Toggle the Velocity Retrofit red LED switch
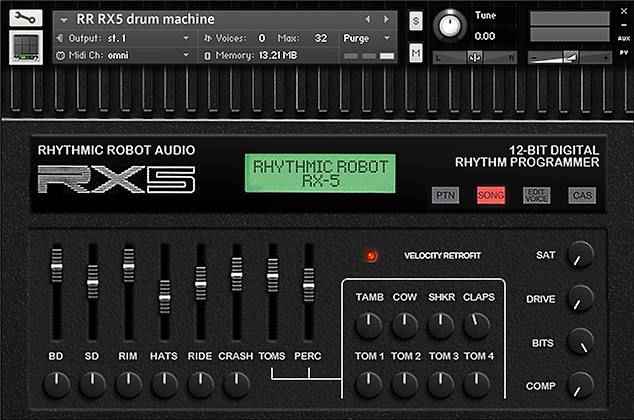Screen dimensions: 634x420 click(x=371, y=255)
